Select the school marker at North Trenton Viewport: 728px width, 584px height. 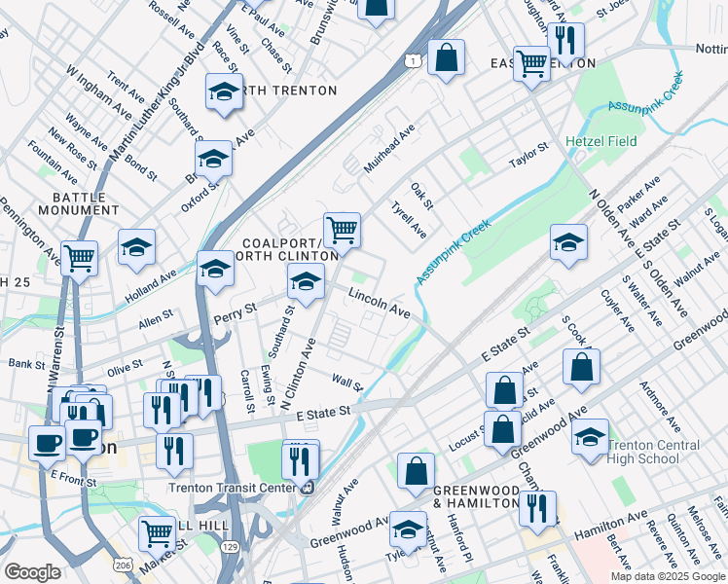click(224, 93)
